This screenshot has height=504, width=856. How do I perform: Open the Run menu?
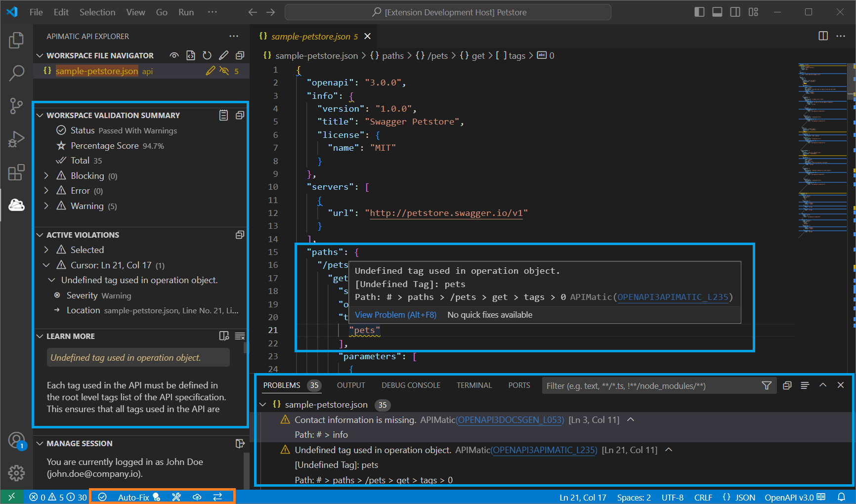pos(186,12)
